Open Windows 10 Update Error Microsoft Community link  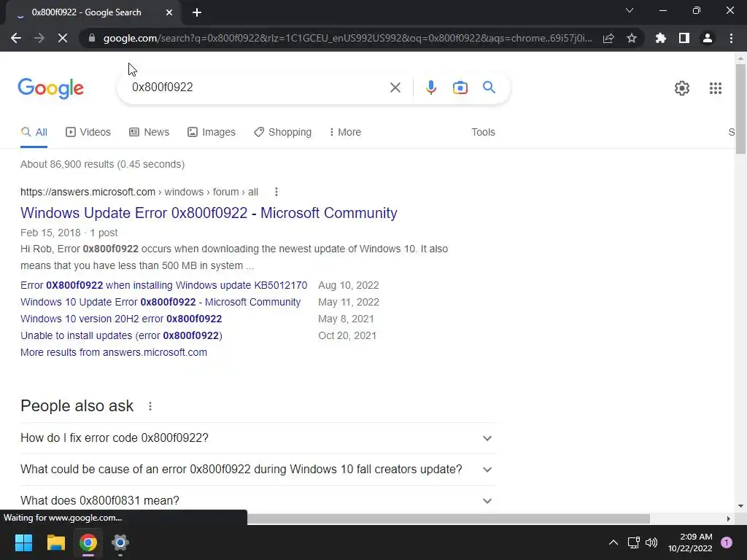pos(160,302)
